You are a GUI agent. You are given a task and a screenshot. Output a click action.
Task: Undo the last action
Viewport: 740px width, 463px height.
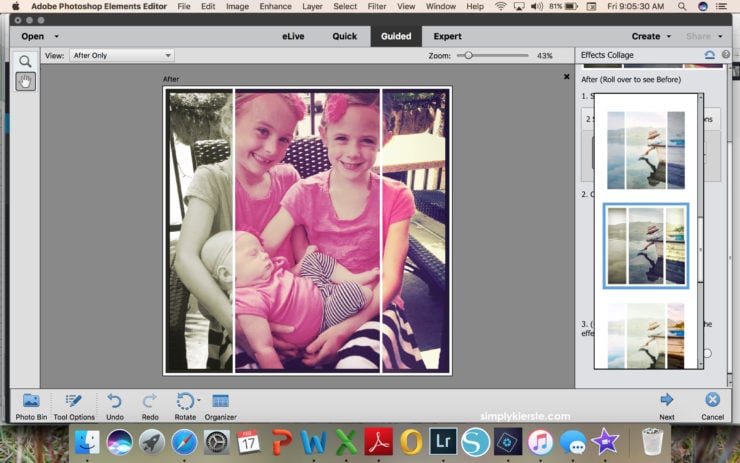(x=115, y=402)
